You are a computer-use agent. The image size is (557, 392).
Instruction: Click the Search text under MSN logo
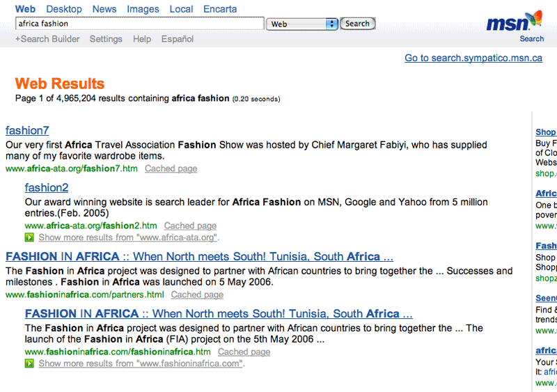point(531,39)
